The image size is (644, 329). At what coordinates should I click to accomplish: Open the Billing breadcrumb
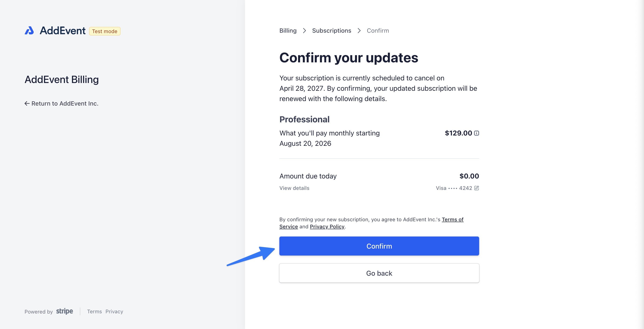[x=288, y=31]
